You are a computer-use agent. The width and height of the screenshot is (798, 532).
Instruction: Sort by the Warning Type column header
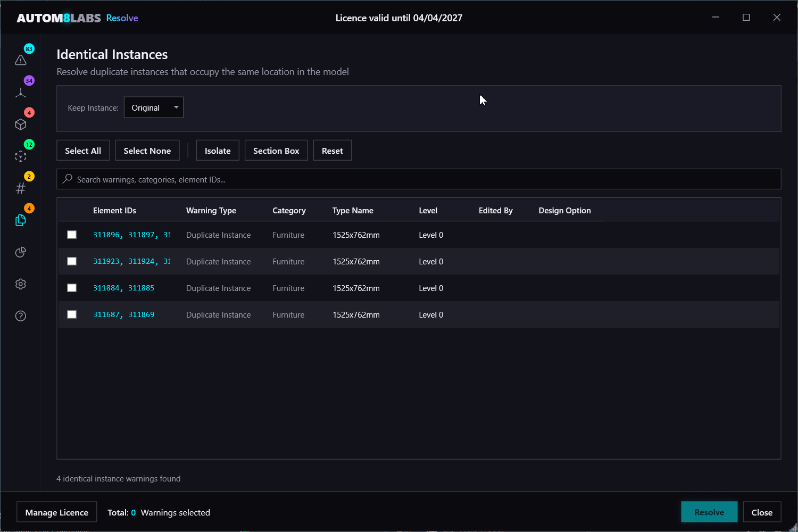[x=211, y=211]
